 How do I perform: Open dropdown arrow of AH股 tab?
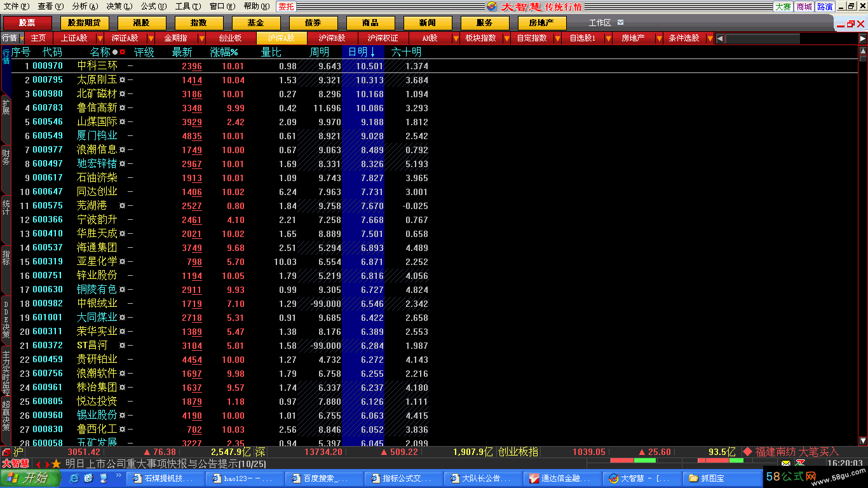point(454,38)
